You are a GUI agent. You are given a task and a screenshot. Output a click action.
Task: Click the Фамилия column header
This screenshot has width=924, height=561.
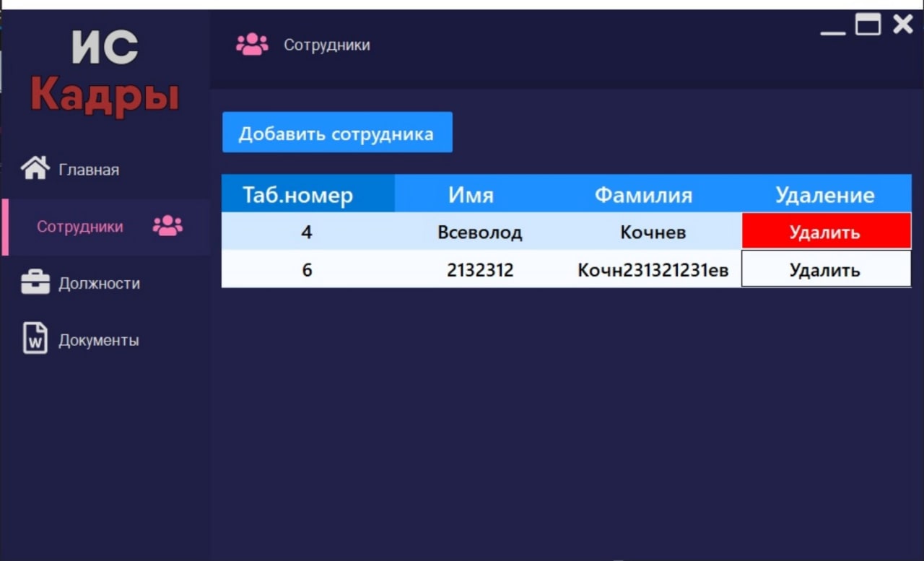[x=644, y=194]
